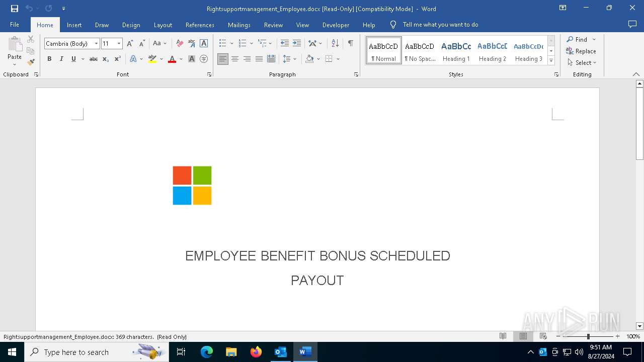This screenshot has height=362, width=644.
Task: Apply the Heading 1 style
Action: pyautogui.click(x=456, y=51)
